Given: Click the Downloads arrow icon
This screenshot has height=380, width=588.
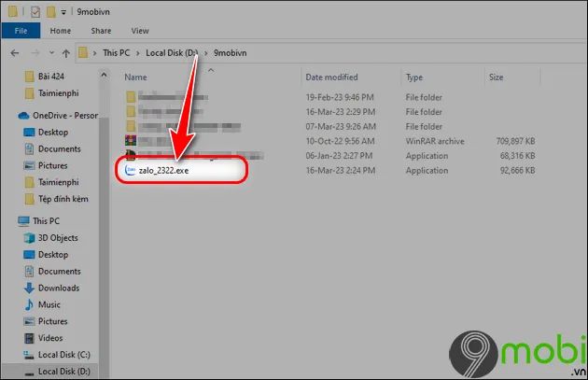Looking at the screenshot, I should (29, 289).
